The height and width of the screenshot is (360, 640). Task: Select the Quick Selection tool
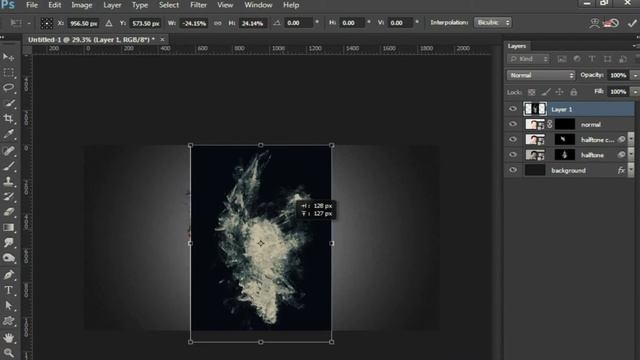(x=8, y=103)
